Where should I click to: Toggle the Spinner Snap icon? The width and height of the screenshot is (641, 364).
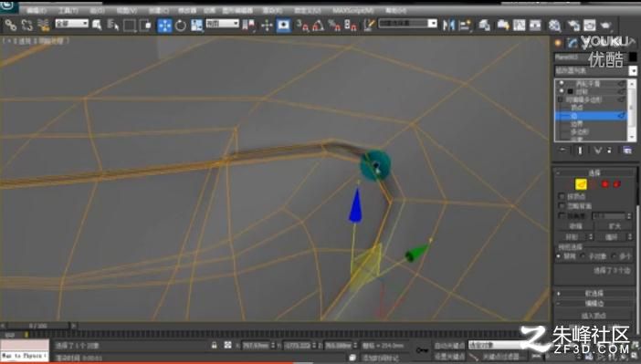[x=351, y=26]
